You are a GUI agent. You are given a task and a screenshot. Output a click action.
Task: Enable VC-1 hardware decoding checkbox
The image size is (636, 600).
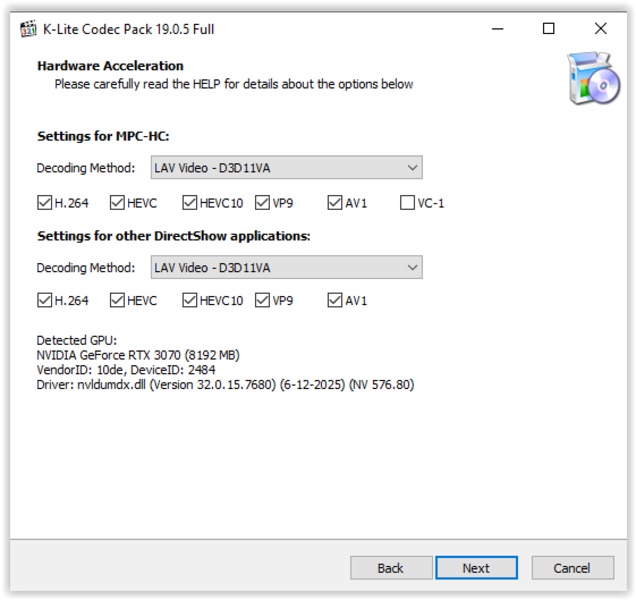407,203
